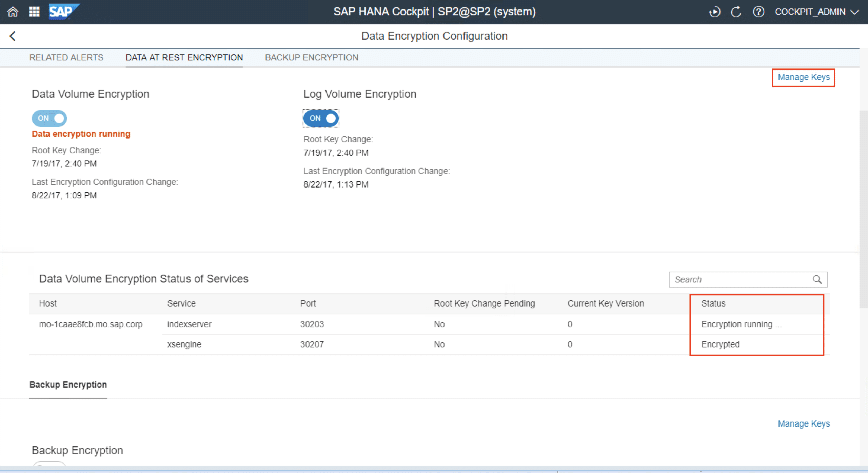868x473 pixels.
Task: Click the auto-refresh play icon
Action: pos(714,12)
